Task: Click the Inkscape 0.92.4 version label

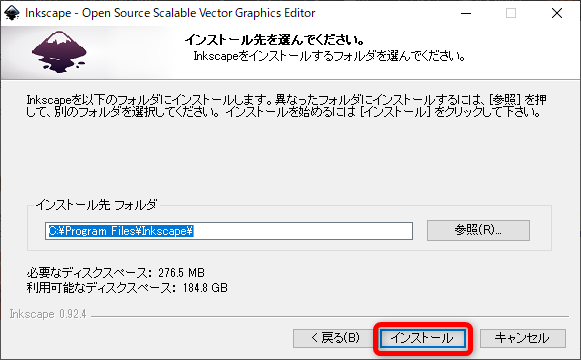Action: pos(48,314)
